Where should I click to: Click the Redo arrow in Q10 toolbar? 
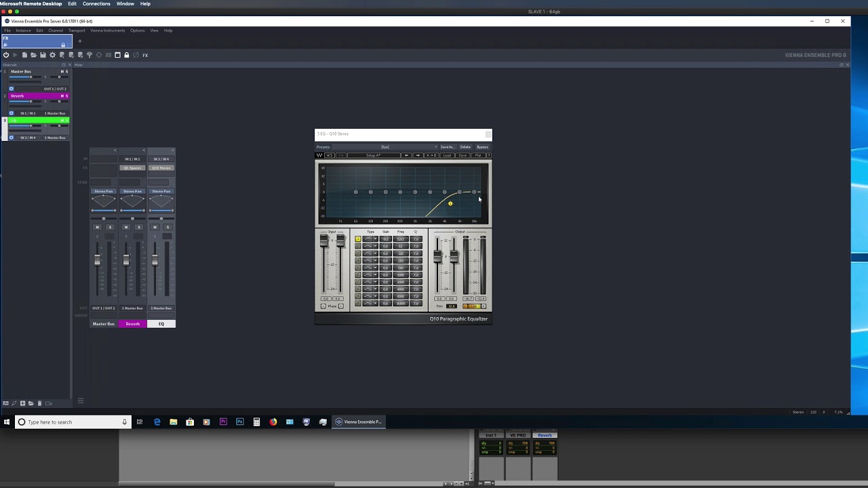341,155
